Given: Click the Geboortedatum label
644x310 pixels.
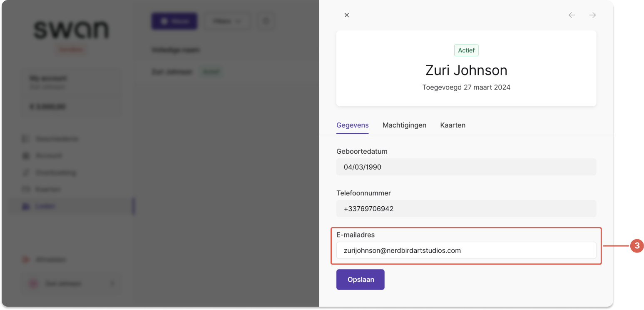Looking at the screenshot, I should (362, 151).
